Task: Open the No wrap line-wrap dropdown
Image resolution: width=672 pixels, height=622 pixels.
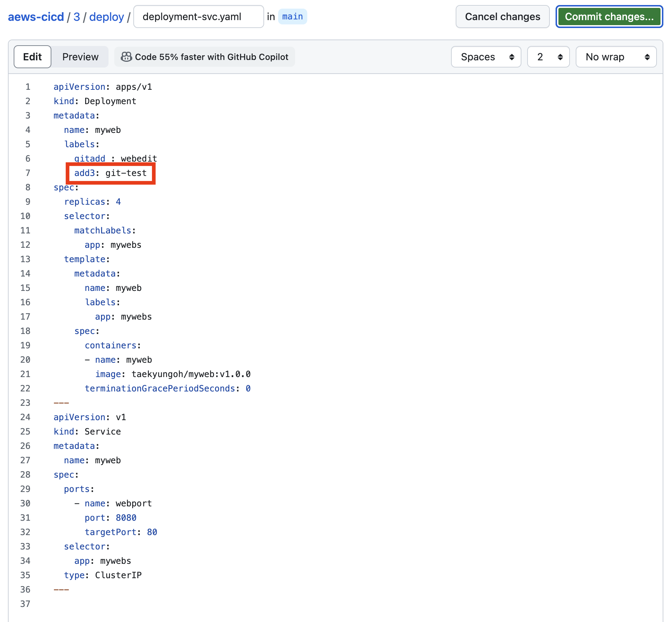Action: 616,57
